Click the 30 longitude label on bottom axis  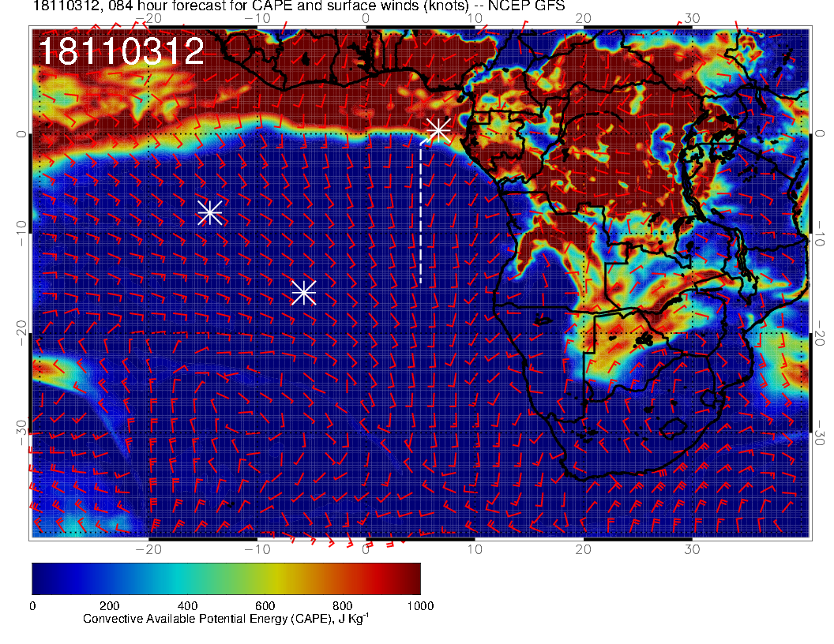coord(692,548)
